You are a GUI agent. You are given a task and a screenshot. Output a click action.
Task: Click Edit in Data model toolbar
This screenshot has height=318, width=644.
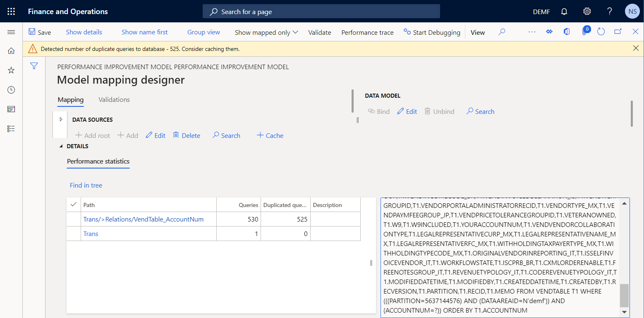coord(407,111)
